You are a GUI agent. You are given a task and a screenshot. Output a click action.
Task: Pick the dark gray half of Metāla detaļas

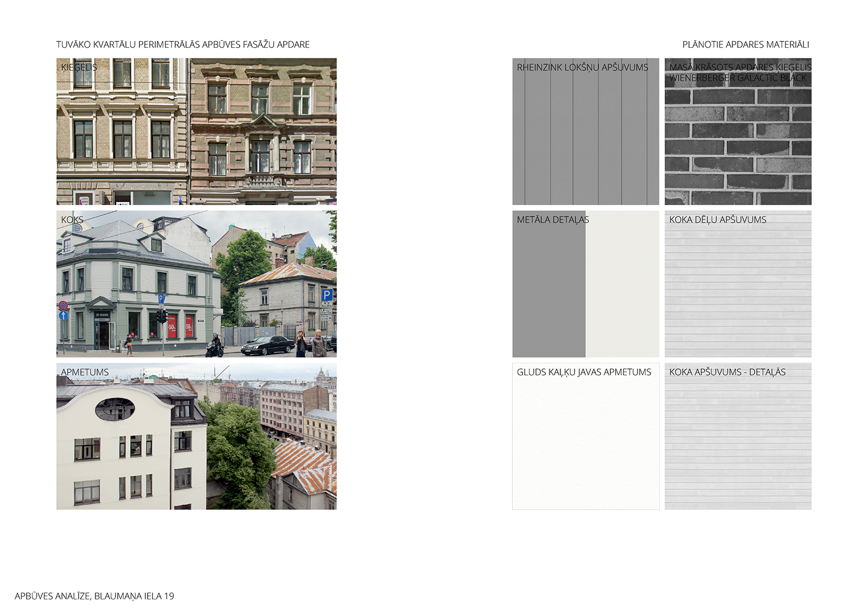coord(548,293)
